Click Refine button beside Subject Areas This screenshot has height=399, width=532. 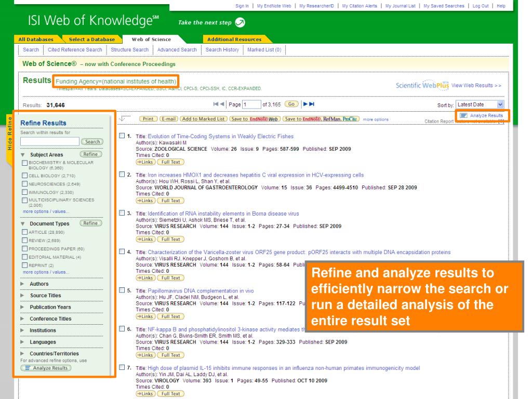(x=90, y=154)
